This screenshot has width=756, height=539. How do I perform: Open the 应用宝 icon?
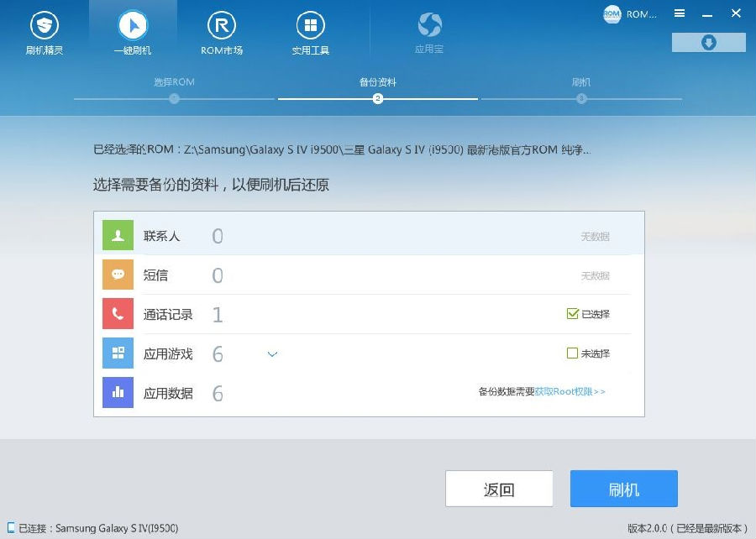tap(429, 24)
